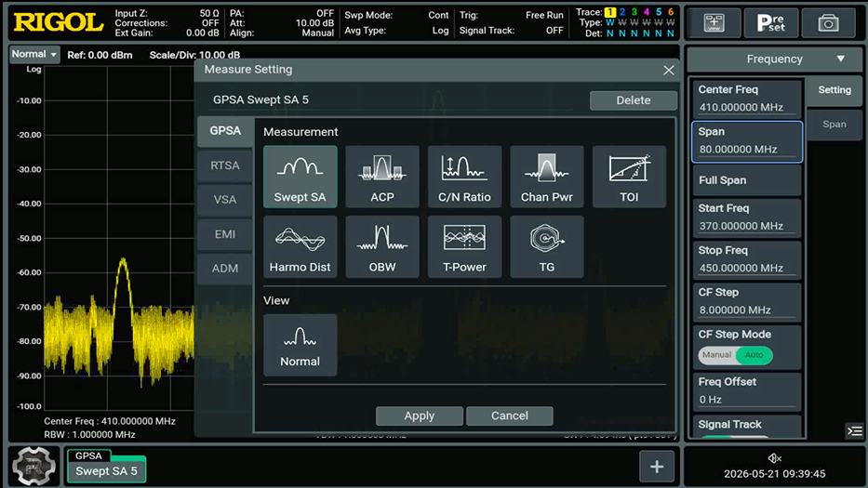Select the ACP measurement icon

tap(382, 177)
